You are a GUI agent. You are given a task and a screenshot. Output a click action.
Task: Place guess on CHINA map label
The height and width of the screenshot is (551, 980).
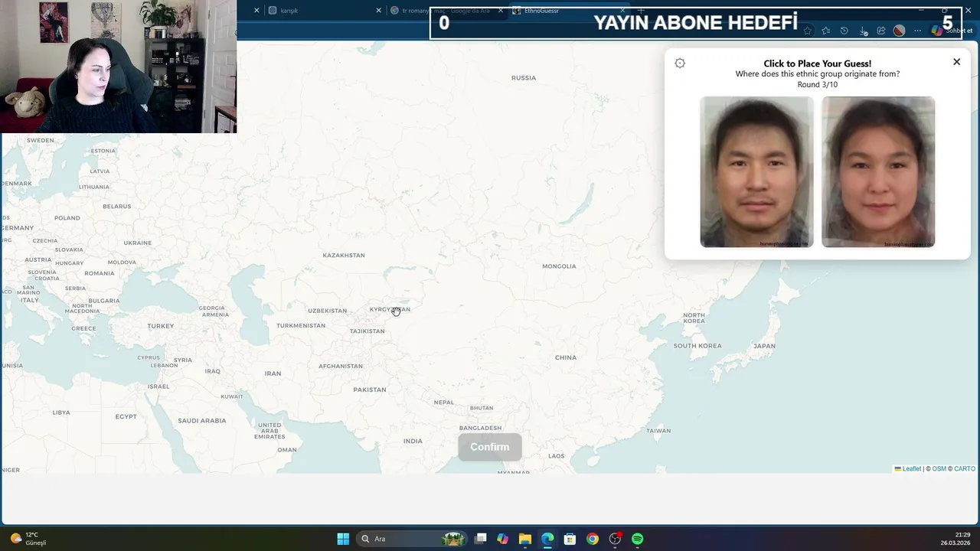tap(566, 357)
